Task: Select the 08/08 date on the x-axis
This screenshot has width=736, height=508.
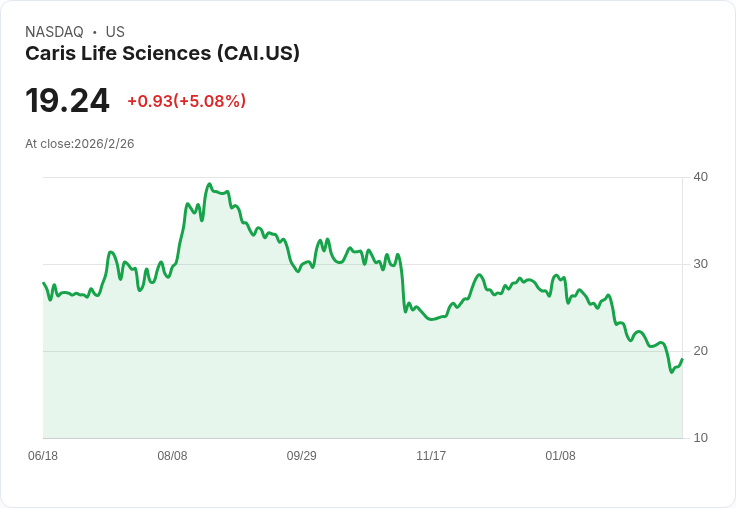Action: point(172,456)
